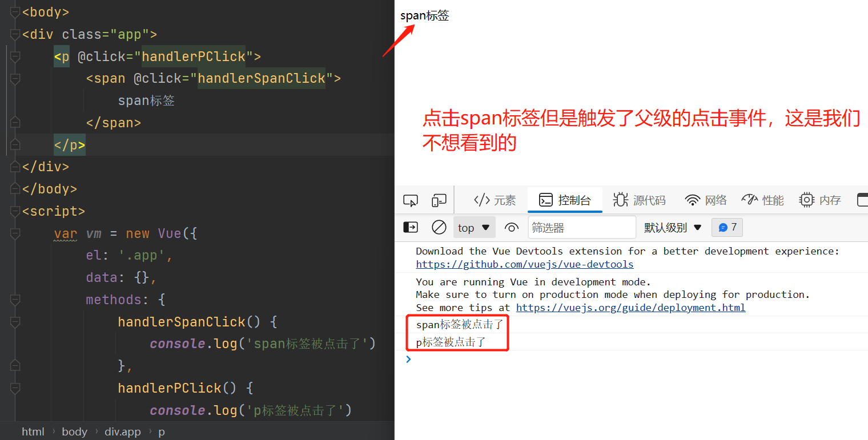Click the span标签 text on the page
The width and height of the screenshot is (868, 440).
click(424, 16)
